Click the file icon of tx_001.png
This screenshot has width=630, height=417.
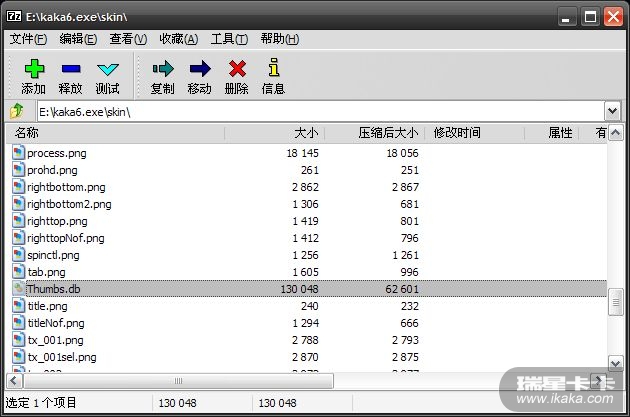pos(18,340)
